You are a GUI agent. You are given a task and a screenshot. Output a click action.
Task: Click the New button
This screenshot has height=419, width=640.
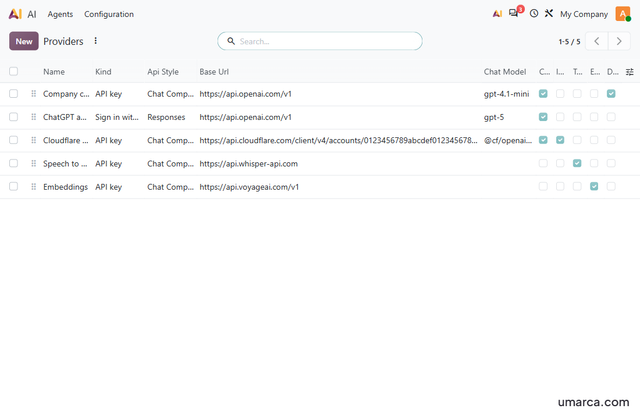[24, 41]
